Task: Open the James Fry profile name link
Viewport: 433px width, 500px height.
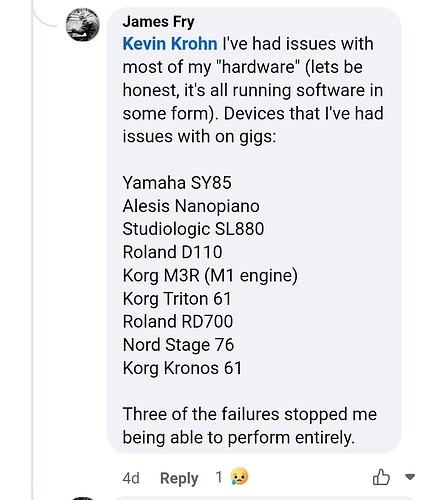Action: pyautogui.click(x=158, y=22)
